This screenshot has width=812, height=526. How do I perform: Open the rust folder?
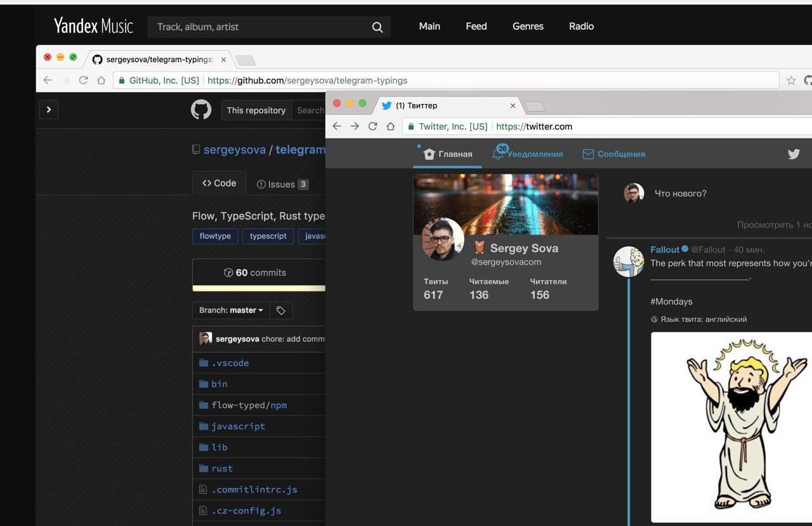point(222,468)
